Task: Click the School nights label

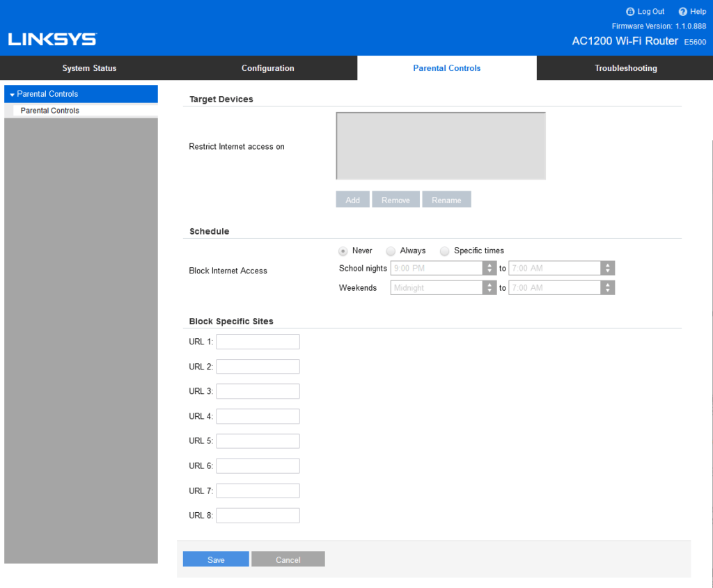Action: tap(363, 269)
